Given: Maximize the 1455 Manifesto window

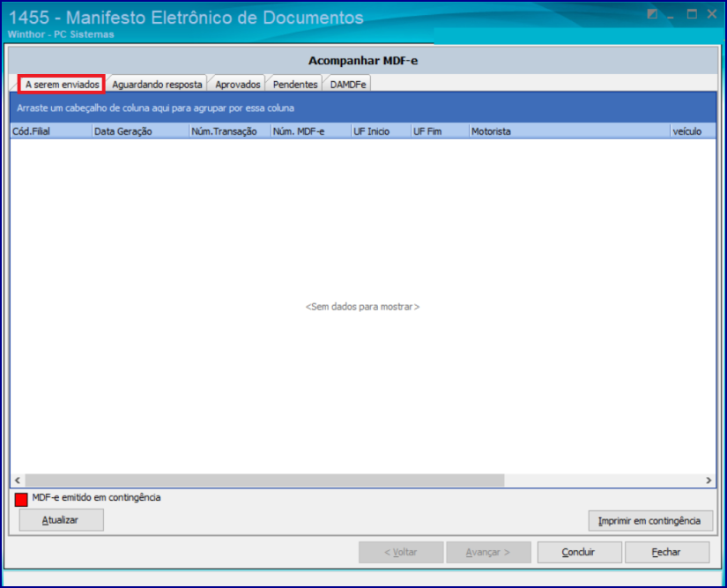Looking at the screenshot, I should [692, 14].
